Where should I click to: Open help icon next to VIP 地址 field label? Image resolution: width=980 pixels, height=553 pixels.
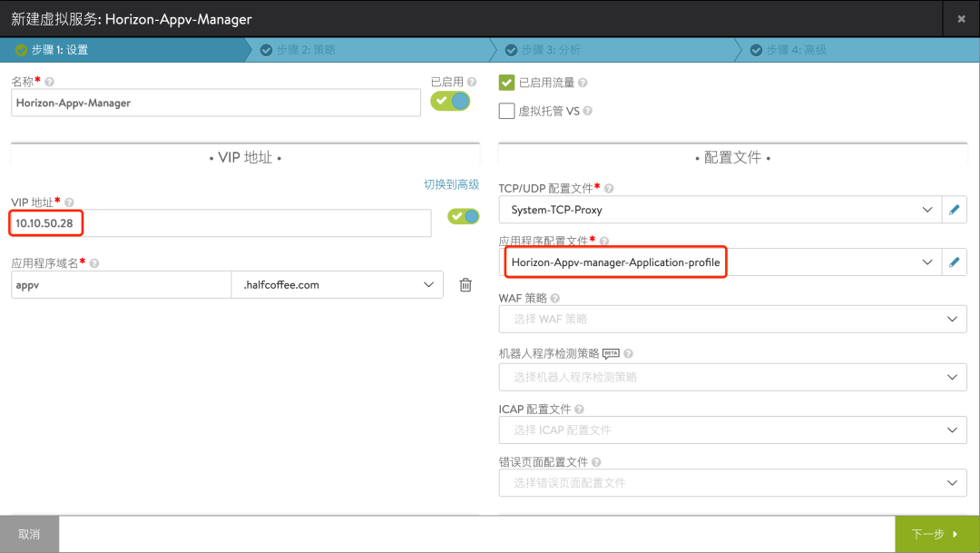[x=69, y=202]
